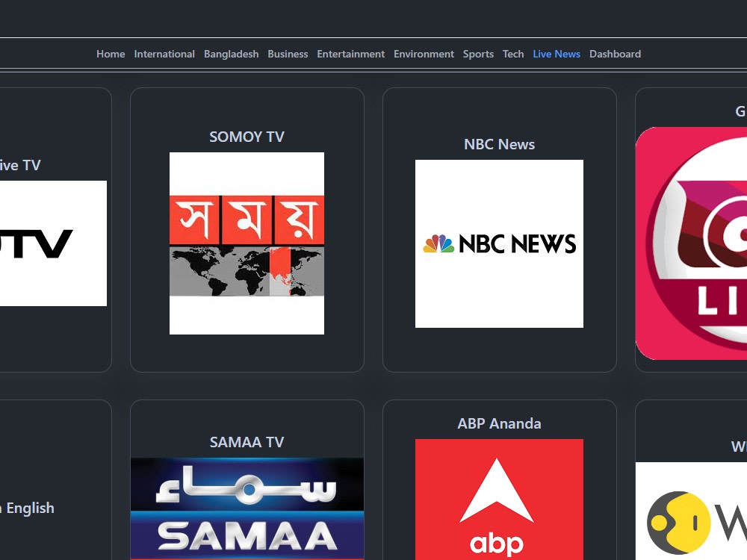Open the partially visible DTV logo card

click(53, 243)
